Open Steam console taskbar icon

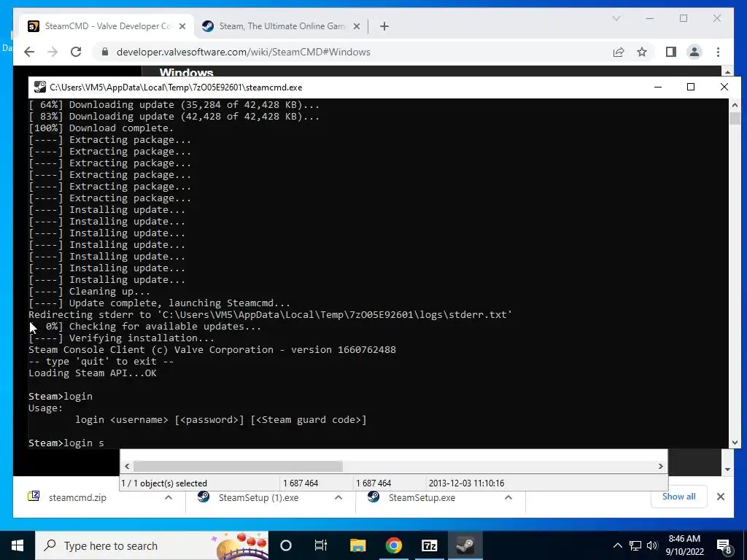465,545
